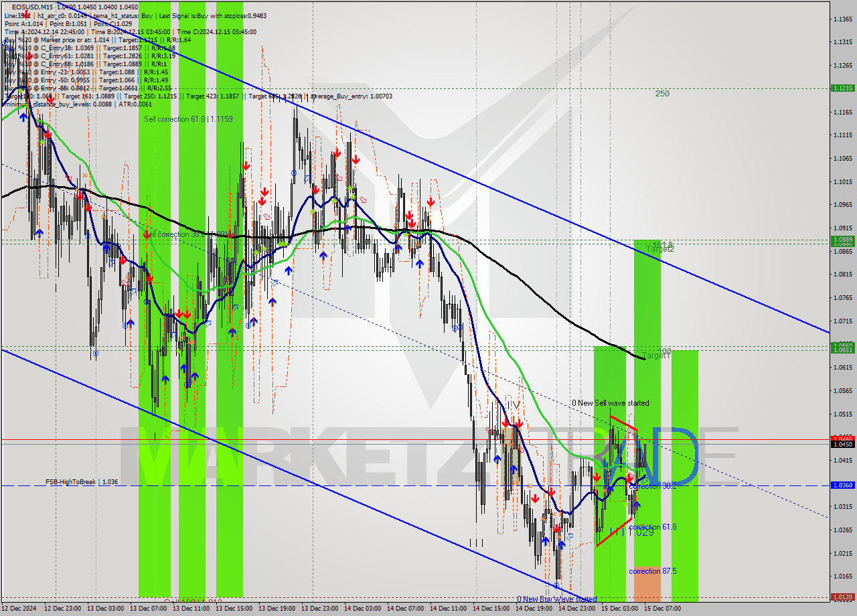This screenshot has height=616, width=857.
Task: Click the Target2 chart label
Action: click(659, 249)
